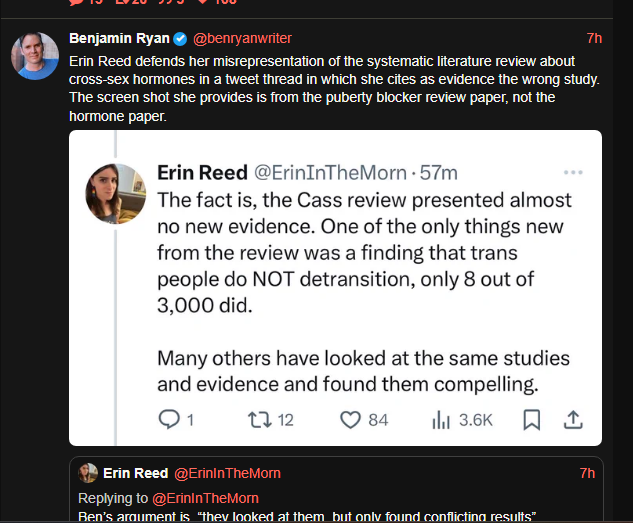The width and height of the screenshot is (633, 523).
Task: Click the @ErinInTheMorn link after 'Replying to'
Action: pyautogui.click(x=205, y=498)
